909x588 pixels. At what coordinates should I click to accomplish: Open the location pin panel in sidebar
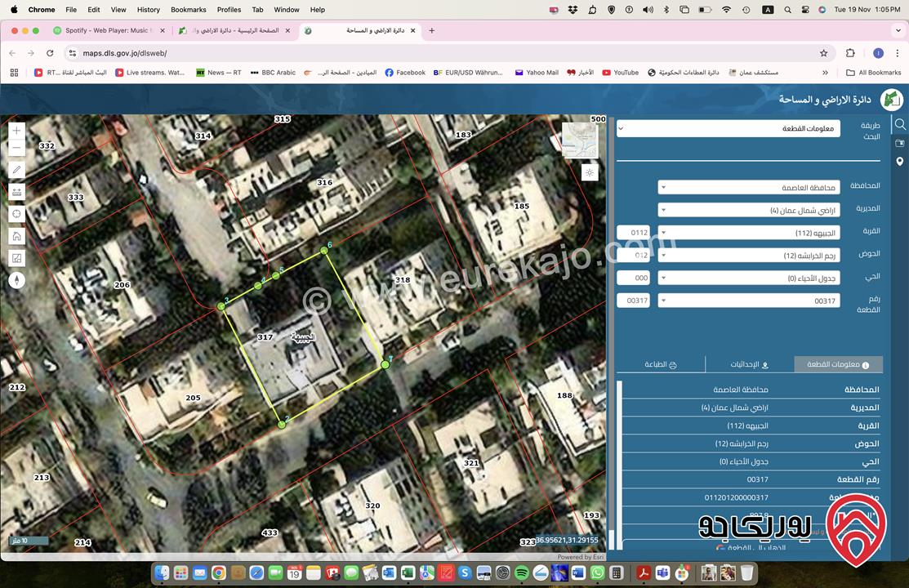point(899,162)
